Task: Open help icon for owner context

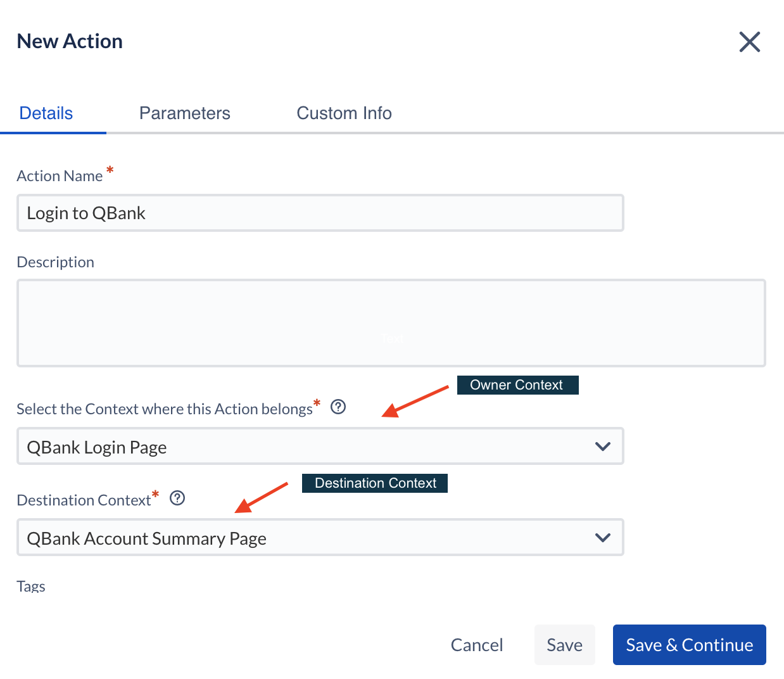Action: 338,407
